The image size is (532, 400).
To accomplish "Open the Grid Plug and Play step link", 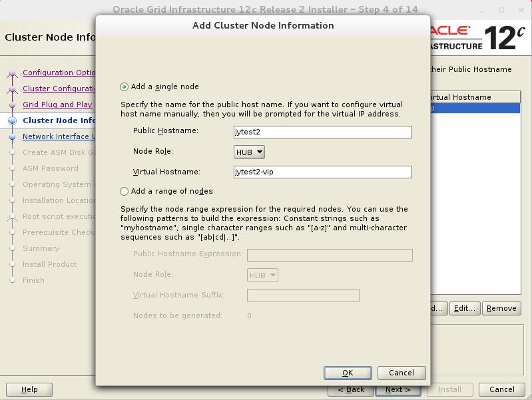I will (58, 104).
